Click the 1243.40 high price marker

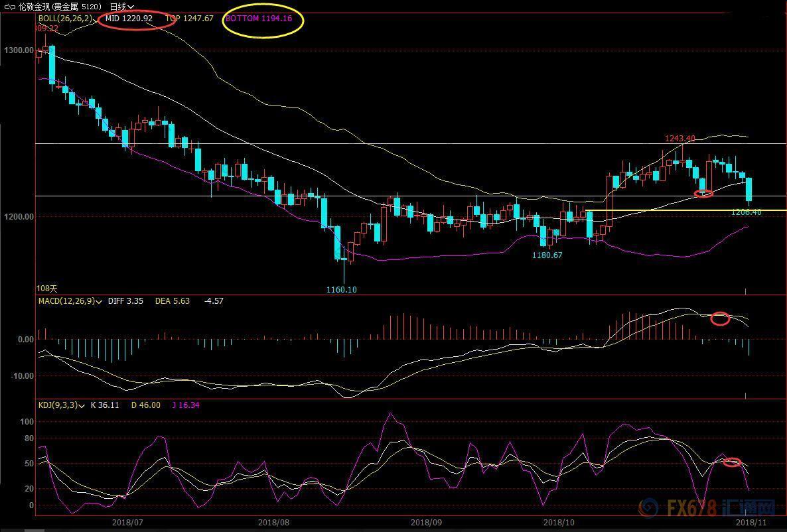[x=680, y=139]
